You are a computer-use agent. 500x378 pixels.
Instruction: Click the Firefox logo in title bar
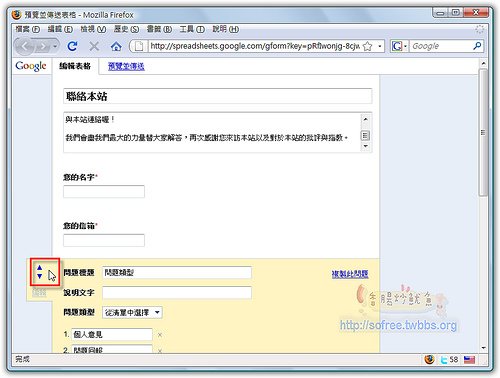click(x=16, y=15)
